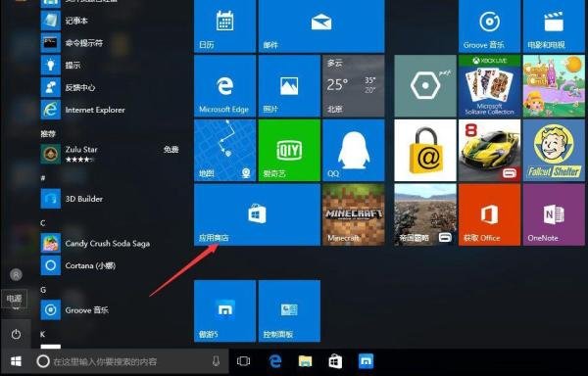Launch the Asphalt 8 racing tile
The width and height of the screenshot is (588, 376).
[489, 150]
